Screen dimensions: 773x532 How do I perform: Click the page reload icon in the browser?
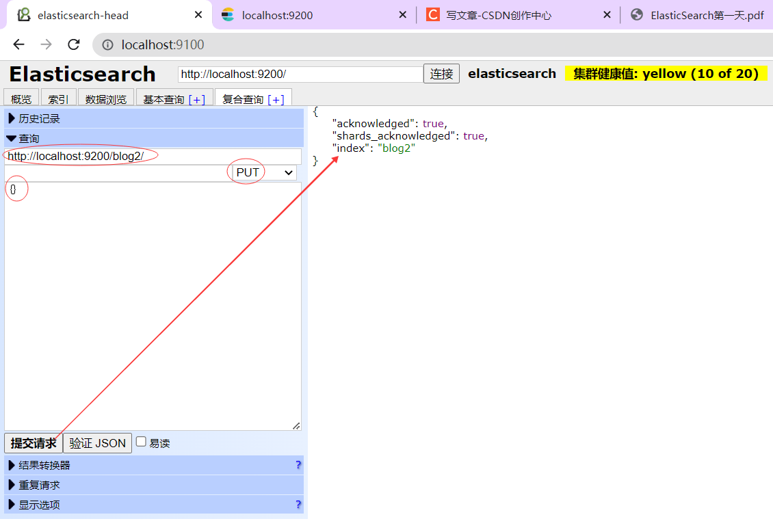coord(73,45)
